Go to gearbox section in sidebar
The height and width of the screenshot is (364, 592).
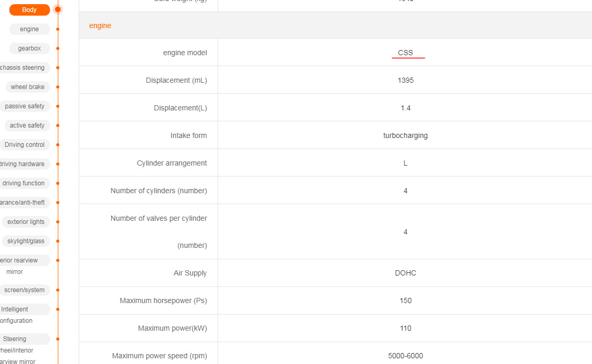click(x=29, y=48)
